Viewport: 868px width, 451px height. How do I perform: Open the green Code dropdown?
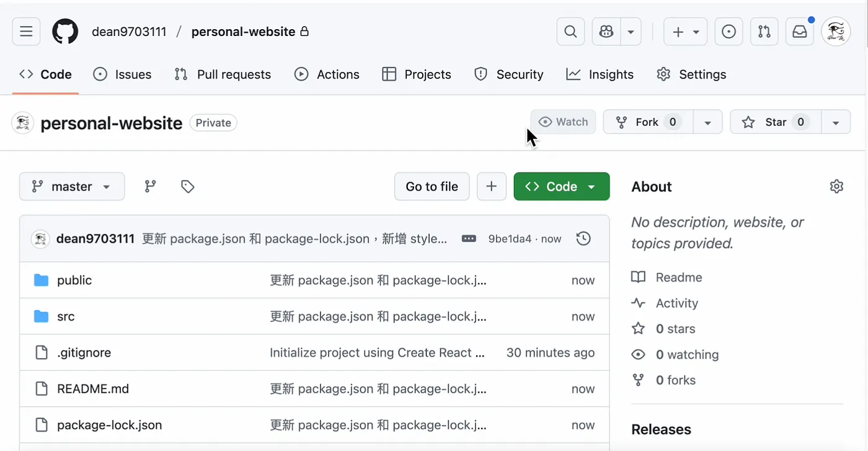(x=562, y=187)
